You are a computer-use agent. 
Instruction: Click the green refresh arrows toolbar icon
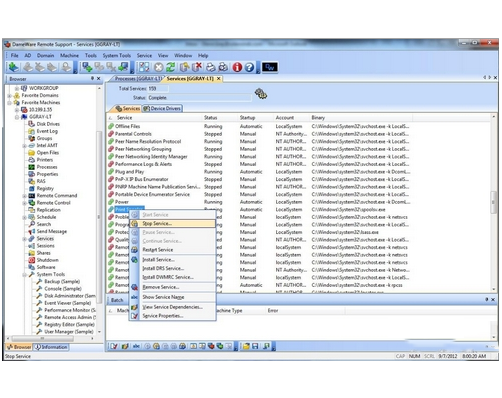pos(170,67)
